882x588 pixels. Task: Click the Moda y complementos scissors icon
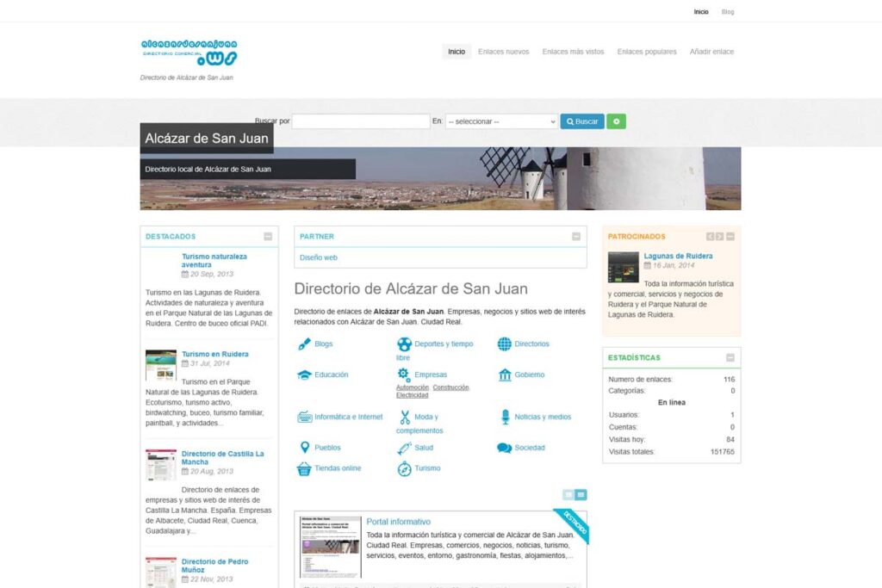tap(405, 417)
